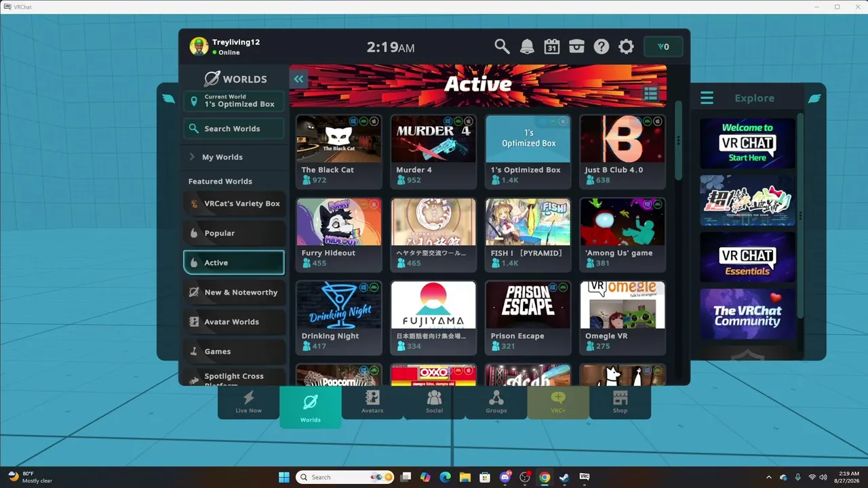The height and width of the screenshot is (488, 868).
Task: Open the Social tab
Action: [x=434, y=402]
